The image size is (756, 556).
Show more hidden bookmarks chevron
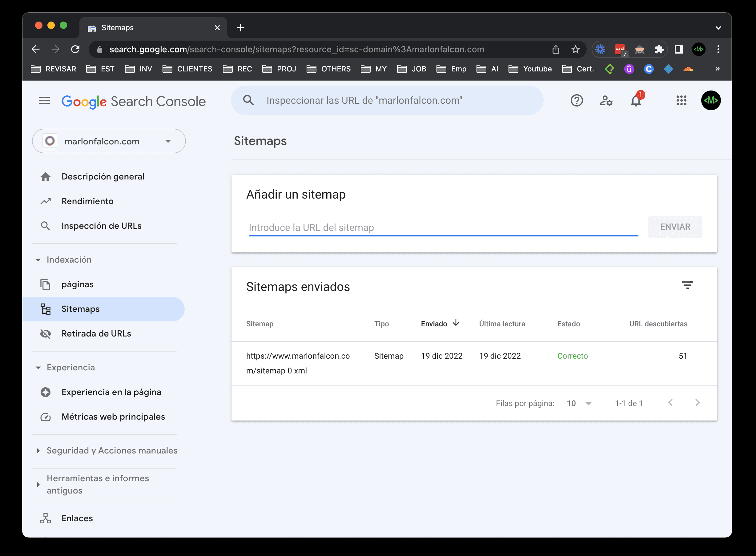click(717, 69)
